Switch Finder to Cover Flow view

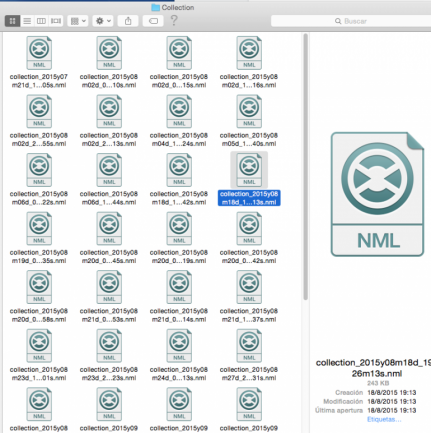click(56, 21)
